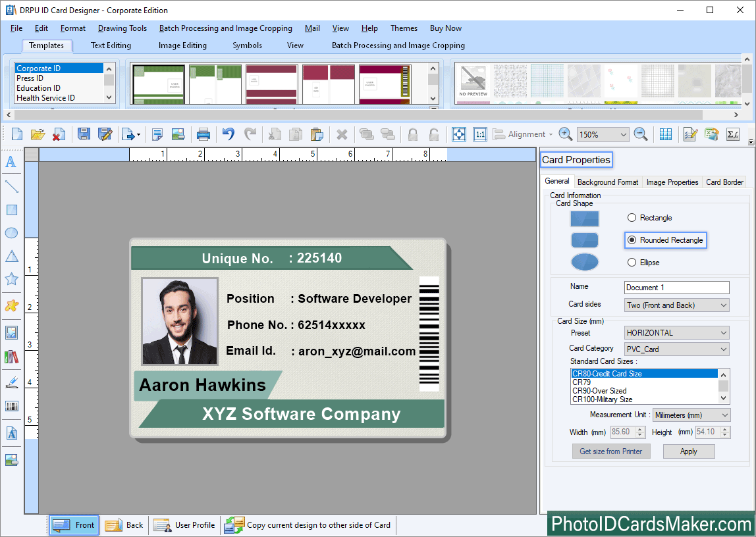
Task: Switch to the Back side of the card
Action: tap(124, 524)
